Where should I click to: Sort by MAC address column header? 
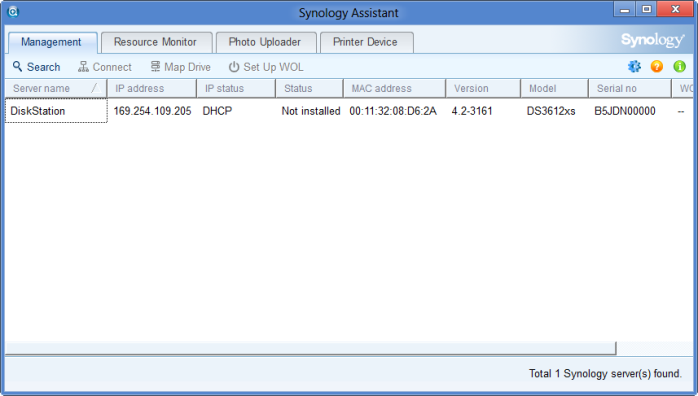click(x=394, y=89)
